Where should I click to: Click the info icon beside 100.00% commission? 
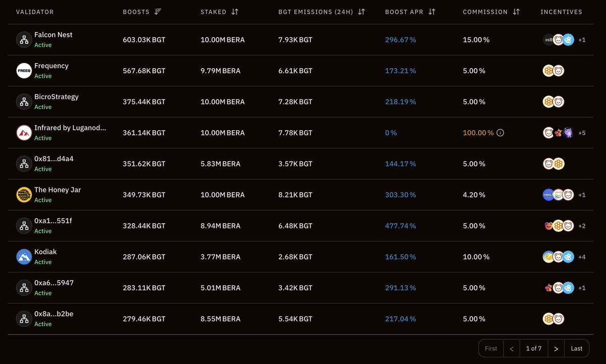(500, 133)
